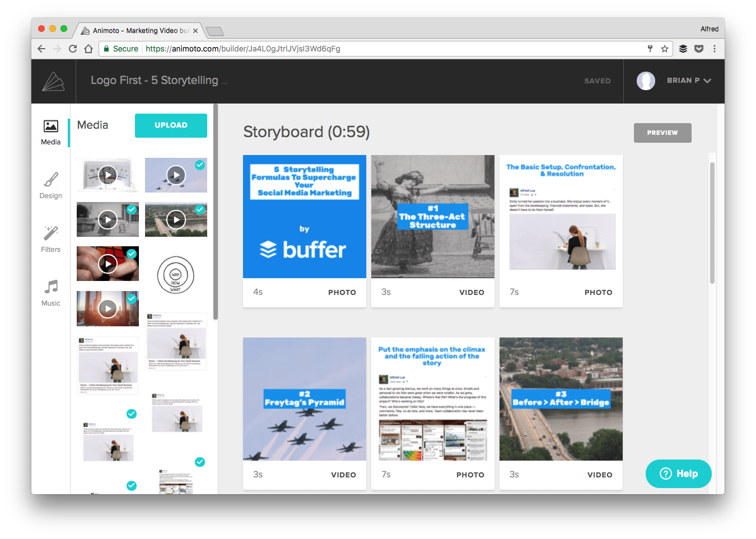
Task: Click the Logo First project title
Action: pos(159,81)
